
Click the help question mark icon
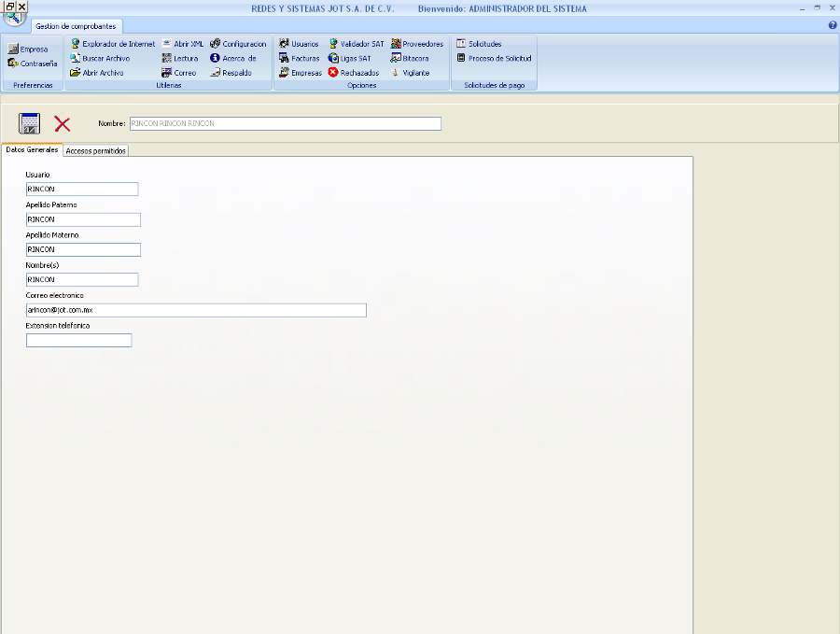click(833, 25)
